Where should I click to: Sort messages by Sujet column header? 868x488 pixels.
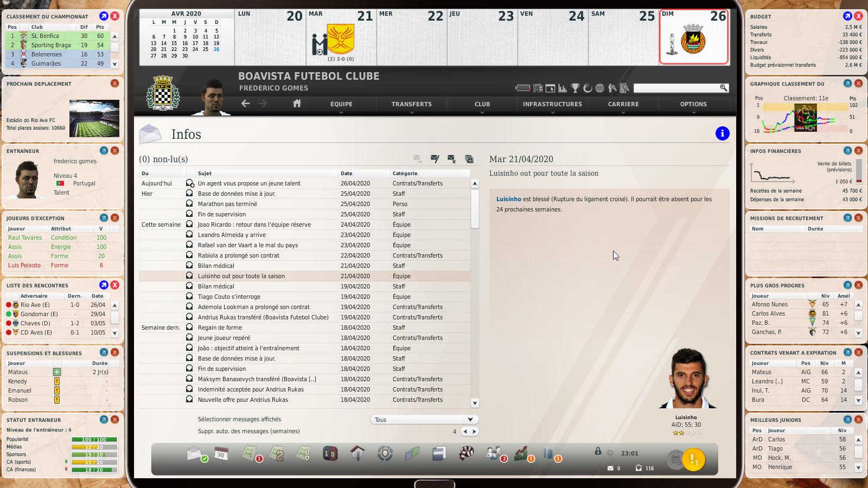click(266, 174)
